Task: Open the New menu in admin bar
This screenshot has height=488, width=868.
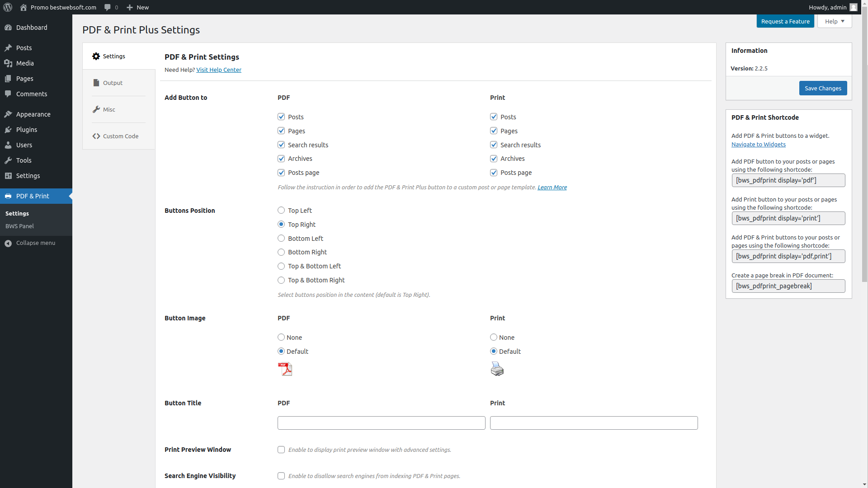Action: pyautogui.click(x=137, y=7)
